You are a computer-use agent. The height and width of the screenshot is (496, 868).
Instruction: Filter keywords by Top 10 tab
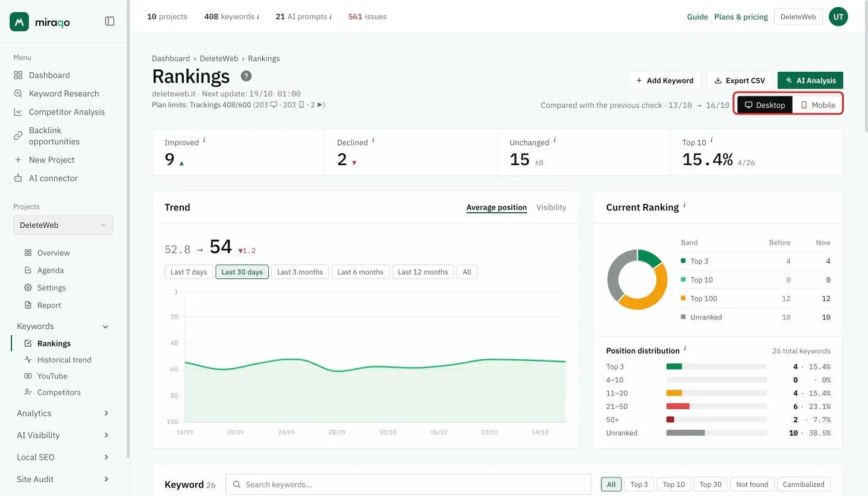coord(674,485)
